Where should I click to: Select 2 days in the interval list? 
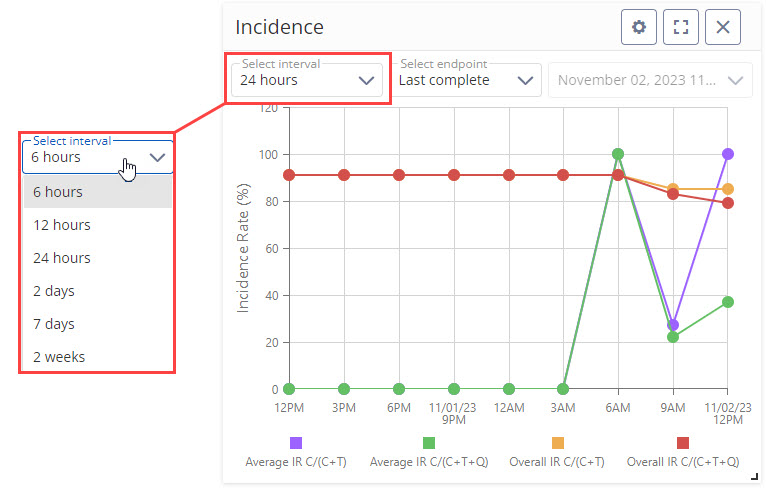point(53,291)
